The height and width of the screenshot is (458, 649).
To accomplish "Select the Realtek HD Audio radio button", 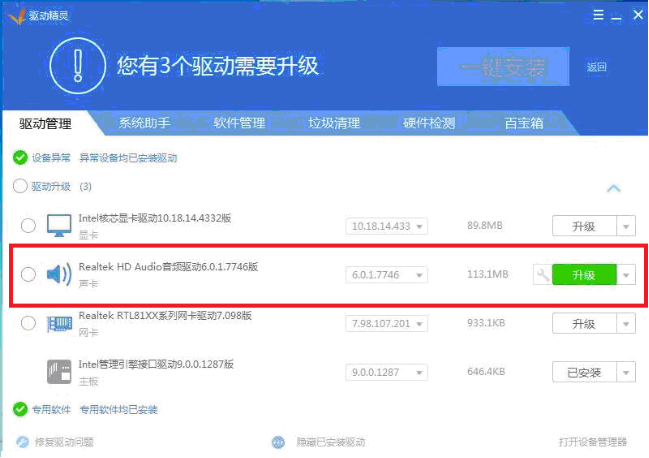I will click(x=28, y=274).
